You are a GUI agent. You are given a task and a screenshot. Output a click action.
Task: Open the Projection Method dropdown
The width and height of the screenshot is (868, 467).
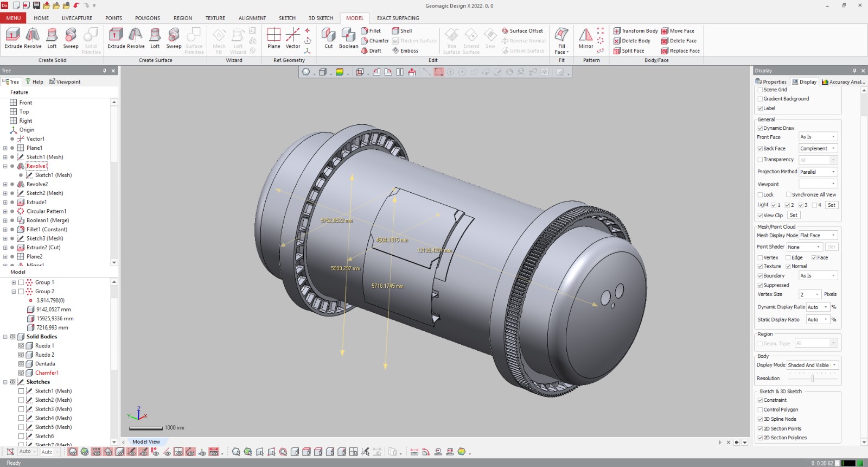click(x=818, y=172)
